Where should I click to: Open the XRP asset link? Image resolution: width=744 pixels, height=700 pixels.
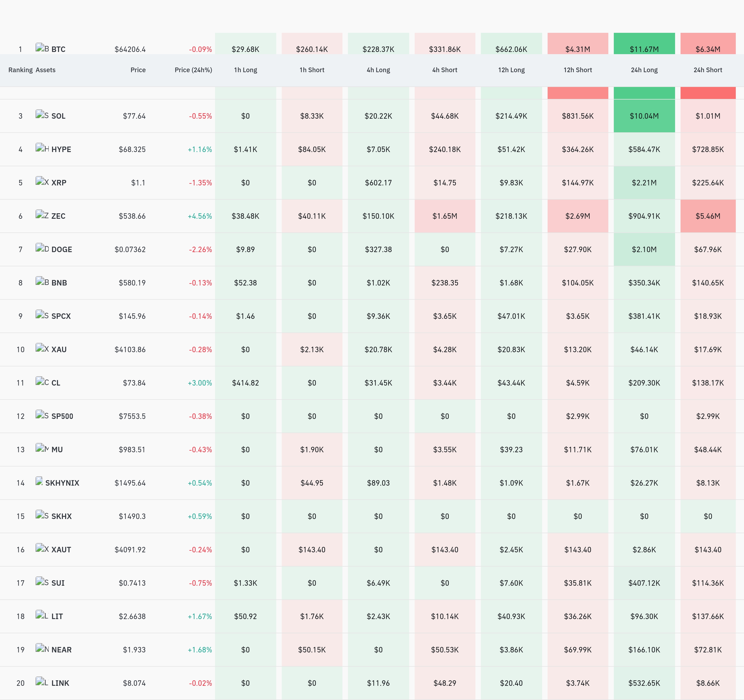tap(59, 183)
